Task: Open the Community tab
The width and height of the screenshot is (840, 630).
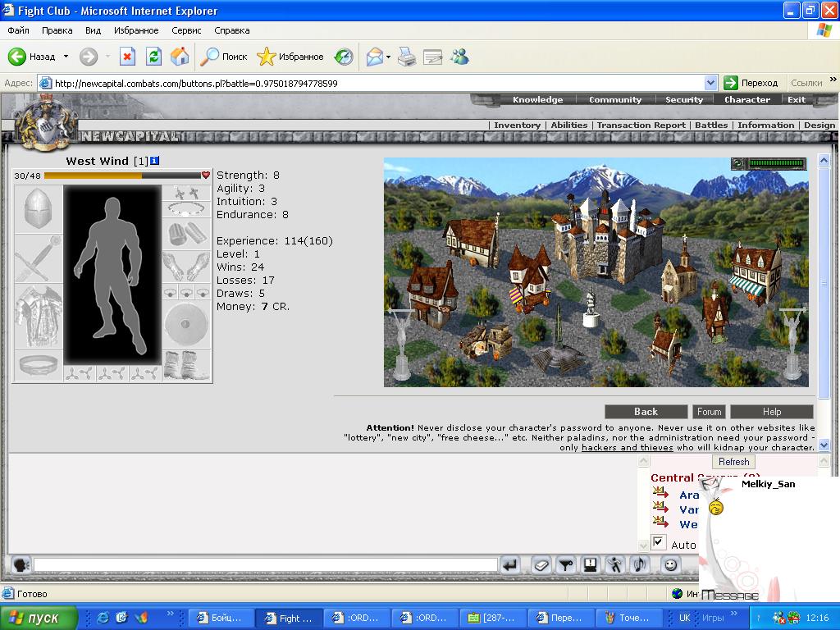Action: 615,99
